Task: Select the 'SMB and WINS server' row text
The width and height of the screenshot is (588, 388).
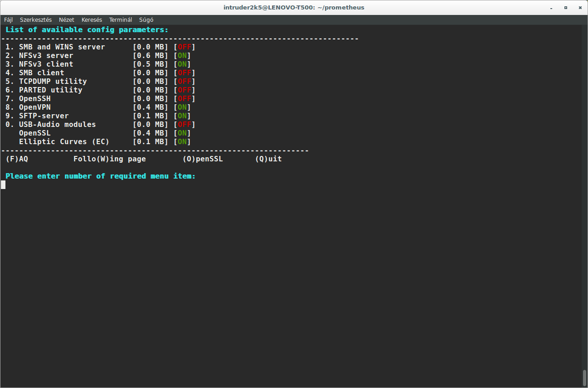Action: click(x=62, y=47)
